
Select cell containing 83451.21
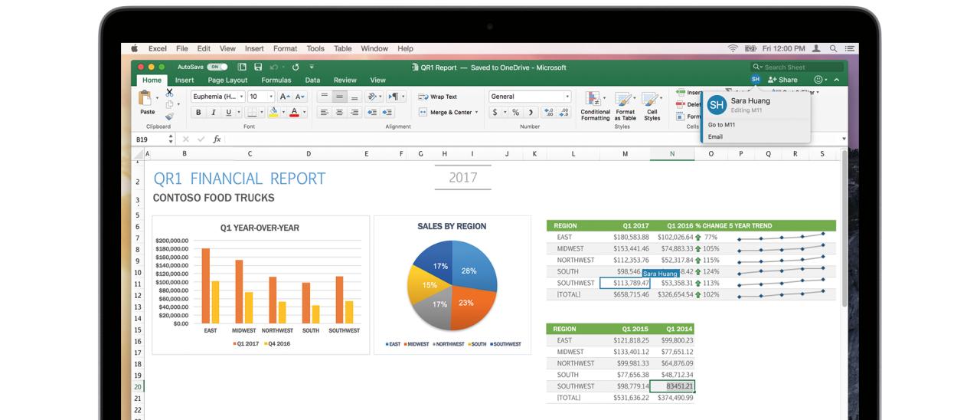coord(672,386)
